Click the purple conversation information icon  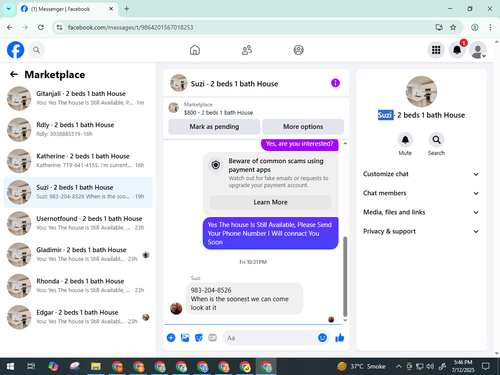(335, 83)
